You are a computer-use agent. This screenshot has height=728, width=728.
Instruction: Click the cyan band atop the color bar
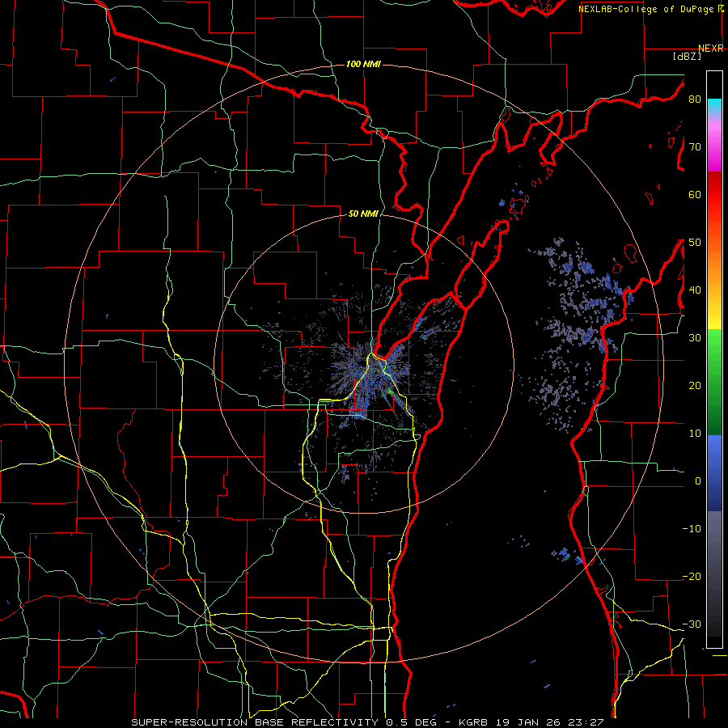(x=714, y=108)
